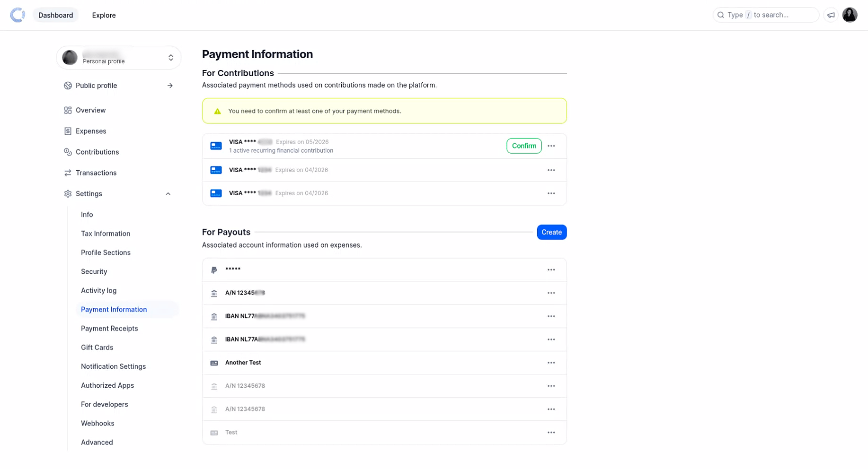Collapse the Settings section
The image size is (868, 469).
[168, 194]
